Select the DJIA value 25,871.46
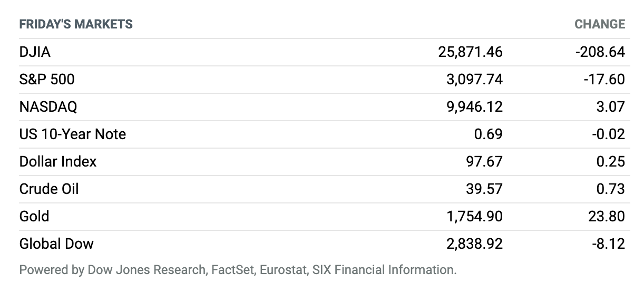Image resolution: width=644 pixels, height=292 pixels. [x=470, y=52]
